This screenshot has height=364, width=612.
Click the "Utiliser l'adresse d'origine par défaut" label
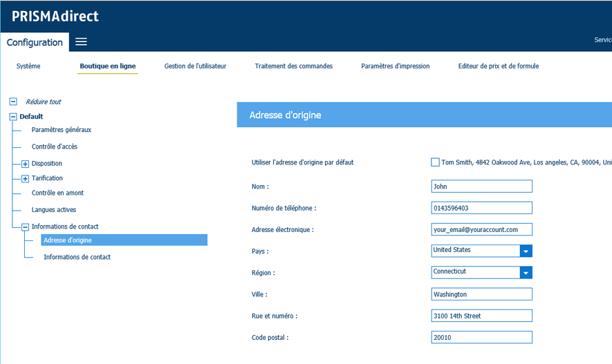(x=302, y=162)
